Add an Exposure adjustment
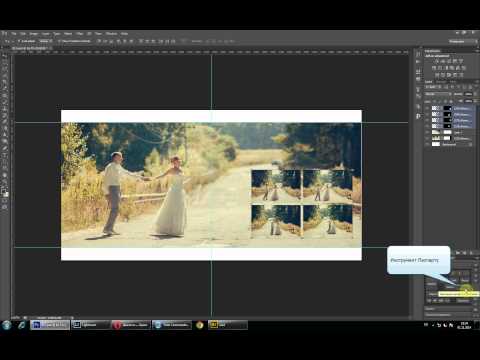The image size is (480, 360). 455,61
